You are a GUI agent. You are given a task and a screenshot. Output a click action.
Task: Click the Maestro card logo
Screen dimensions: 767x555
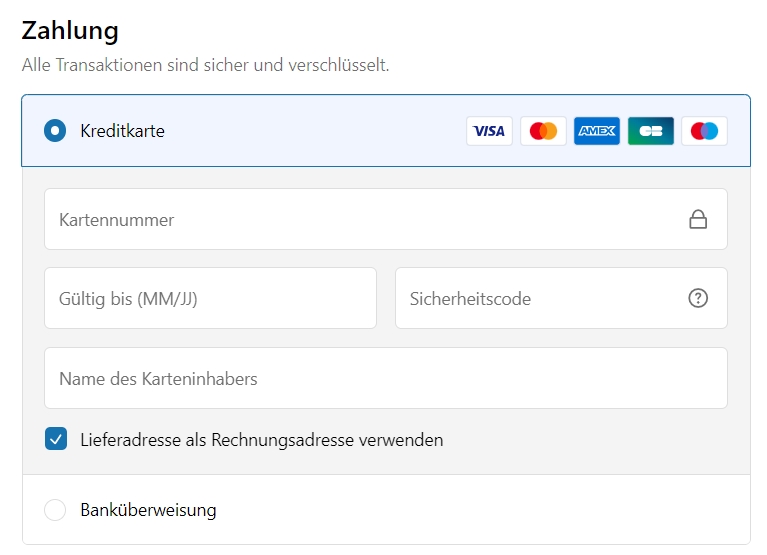pyautogui.click(x=704, y=131)
